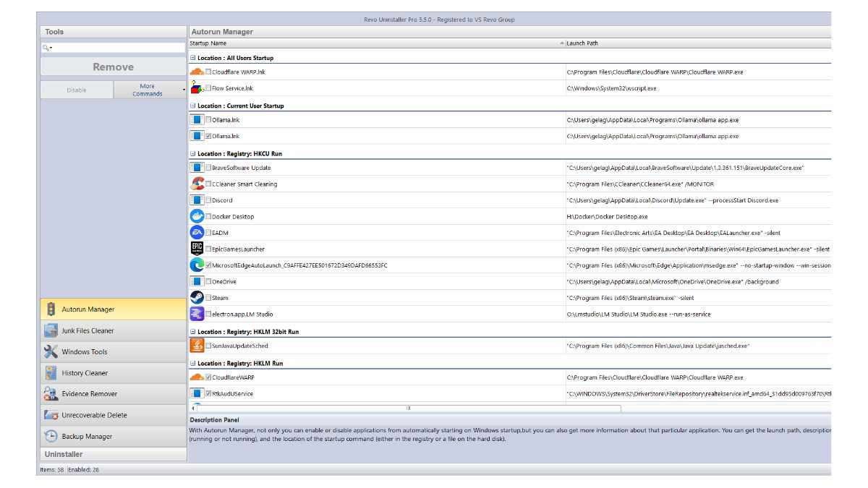Click the OneDrive entry icon
The height and width of the screenshot is (488, 868).
[x=197, y=281]
